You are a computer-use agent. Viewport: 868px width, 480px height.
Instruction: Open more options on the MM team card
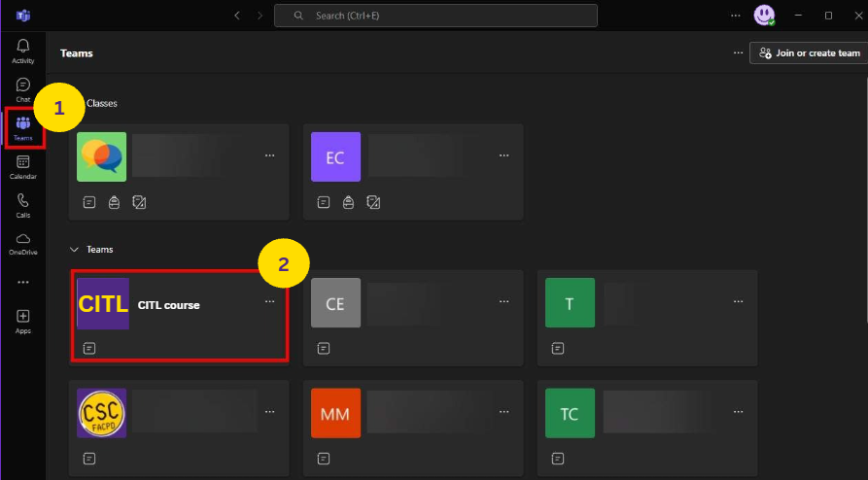click(503, 412)
